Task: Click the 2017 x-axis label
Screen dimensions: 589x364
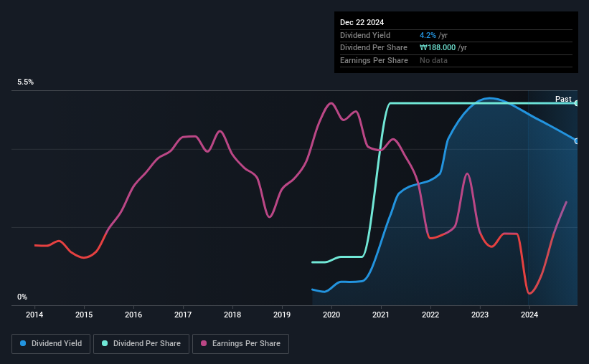Action: [x=183, y=315]
